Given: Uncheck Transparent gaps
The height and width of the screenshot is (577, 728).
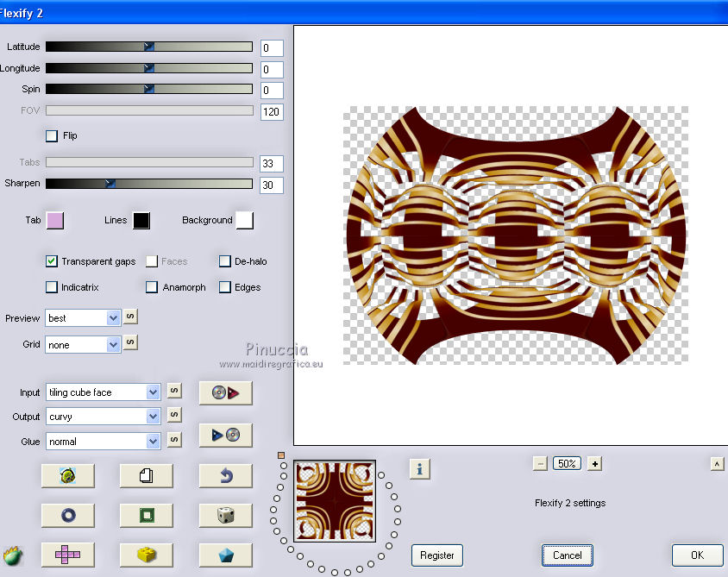Looking at the screenshot, I should coord(52,261).
